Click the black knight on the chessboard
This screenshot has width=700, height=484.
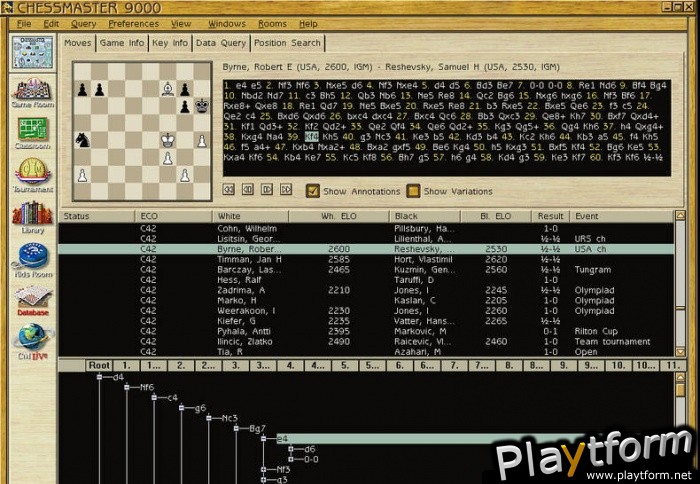point(82,140)
